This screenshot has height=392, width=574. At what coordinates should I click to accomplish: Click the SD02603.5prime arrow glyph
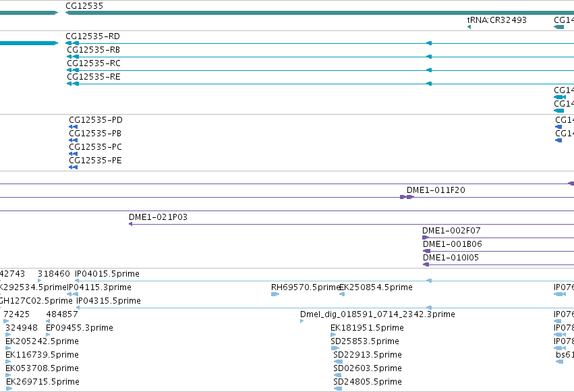pos(337,376)
